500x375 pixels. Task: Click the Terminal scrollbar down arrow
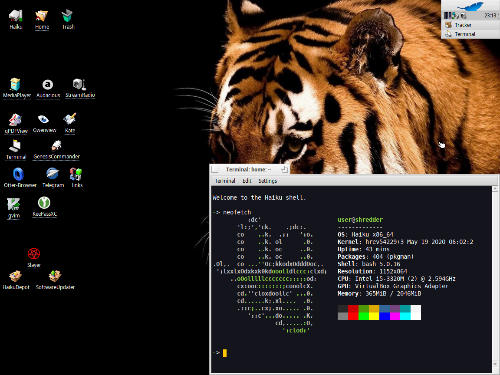pyautogui.click(x=495, y=364)
